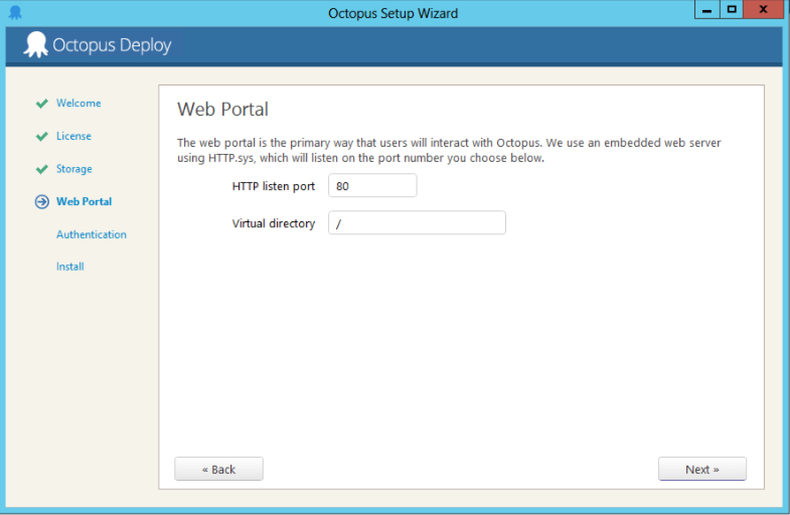
Task: Click the Octopus Deploy logo in header
Action: (97, 45)
